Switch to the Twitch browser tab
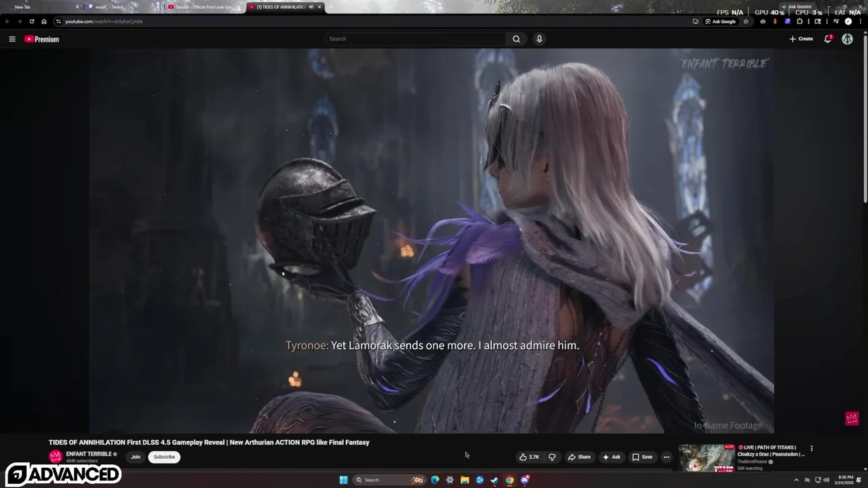This screenshot has width=868, height=488. pyautogui.click(x=123, y=7)
